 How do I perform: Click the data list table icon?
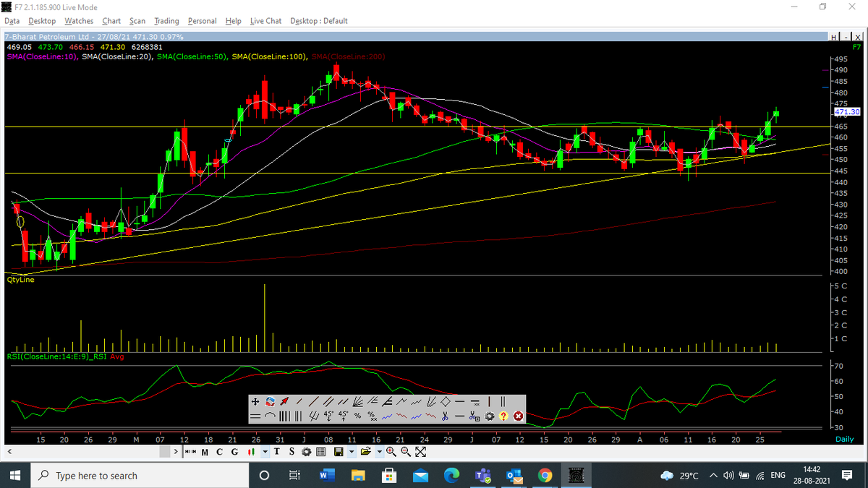[320, 453]
